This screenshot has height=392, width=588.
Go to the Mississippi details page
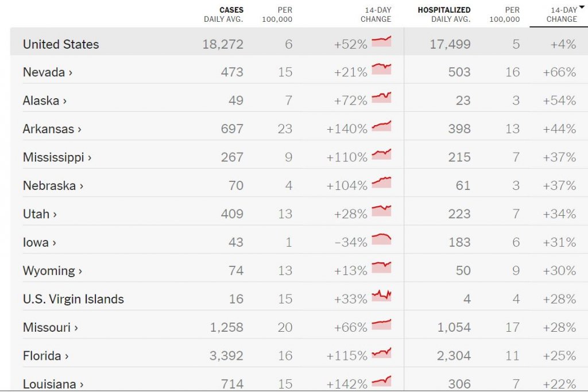57,157
